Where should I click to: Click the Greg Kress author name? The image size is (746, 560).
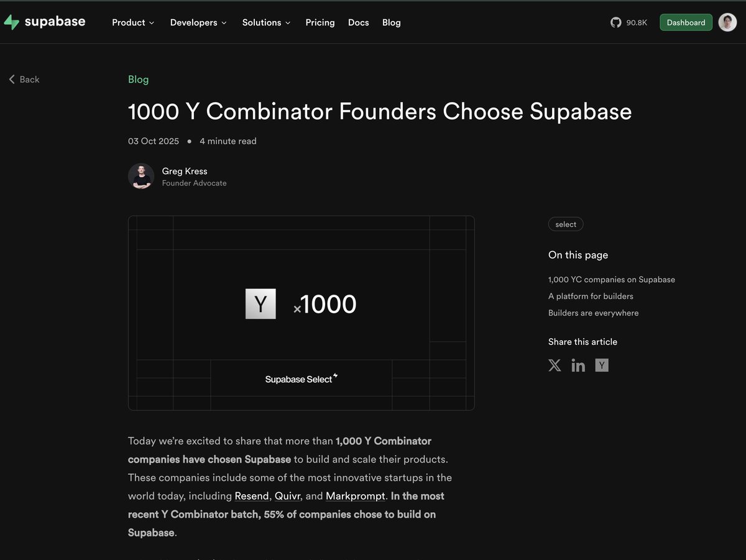click(185, 171)
